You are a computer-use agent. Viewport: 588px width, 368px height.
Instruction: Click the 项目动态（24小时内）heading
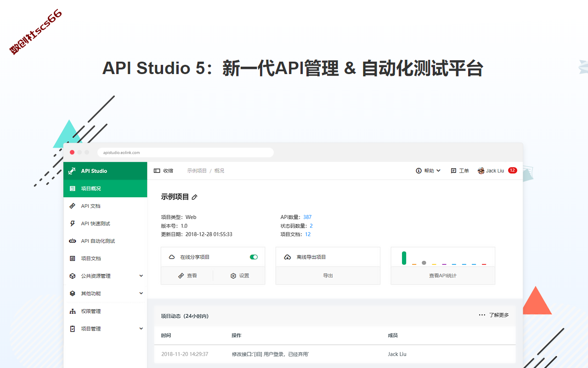coord(185,316)
